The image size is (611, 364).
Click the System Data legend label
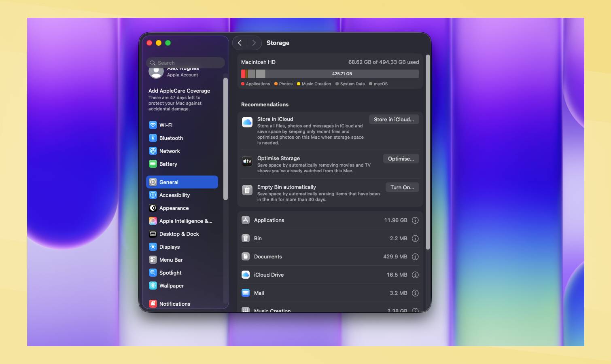point(352,84)
